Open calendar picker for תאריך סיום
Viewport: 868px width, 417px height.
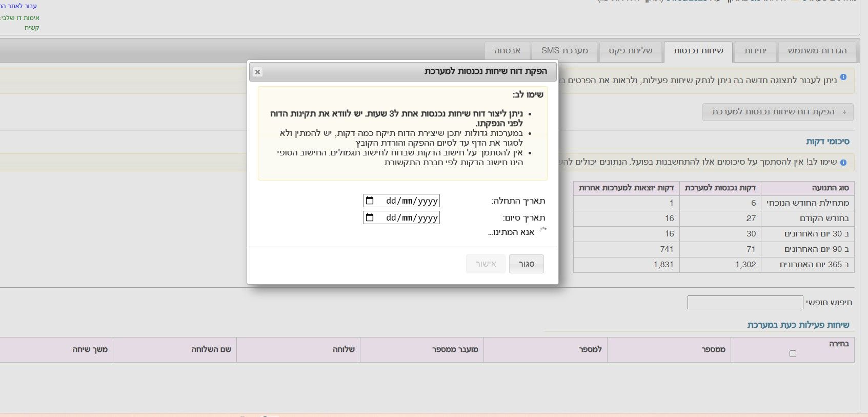(x=370, y=217)
